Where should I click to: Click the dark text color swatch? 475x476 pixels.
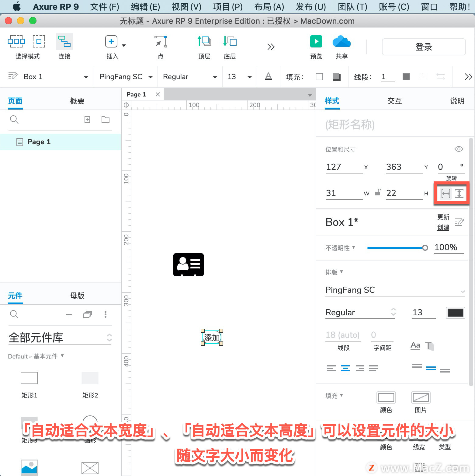click(x=456, y=313)
